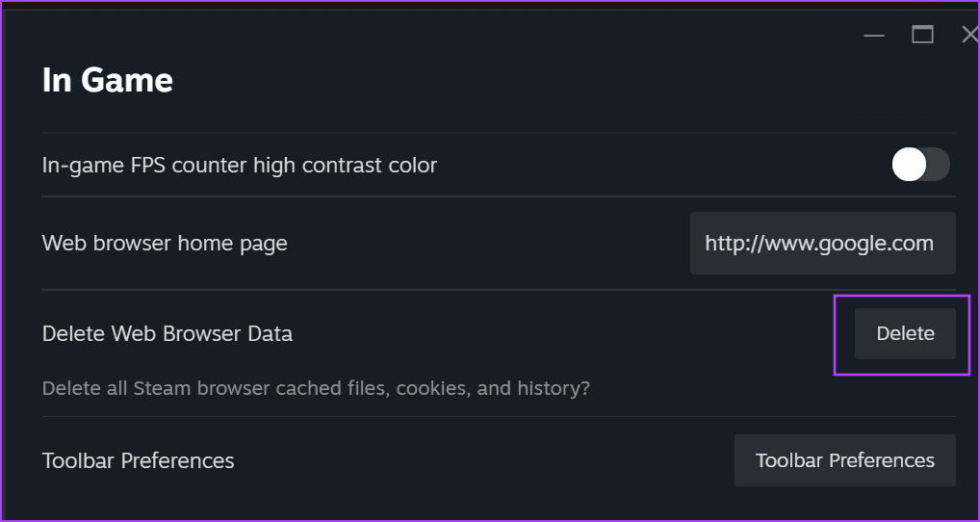The width and height of the screenshot is (980, 522).
Task: Click the Web browser home page label
Action: tap(165, 243)
